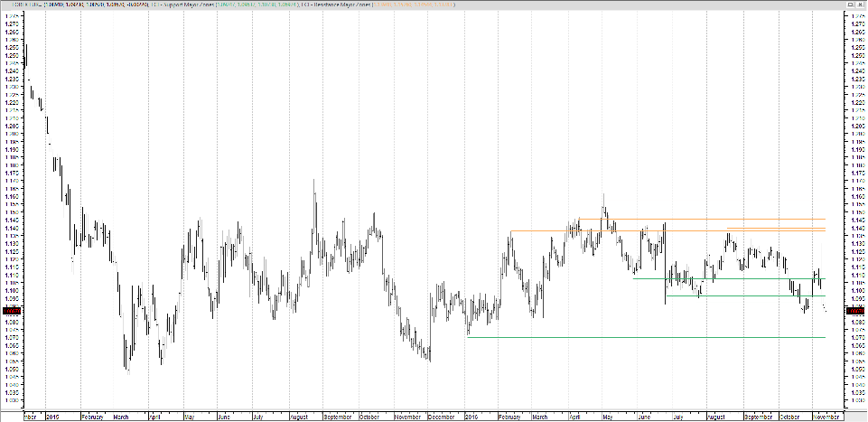Click the current price marker on right axis
Image resolution: width=868 pixels, height=422 pixels.
(x=854, y=309)
